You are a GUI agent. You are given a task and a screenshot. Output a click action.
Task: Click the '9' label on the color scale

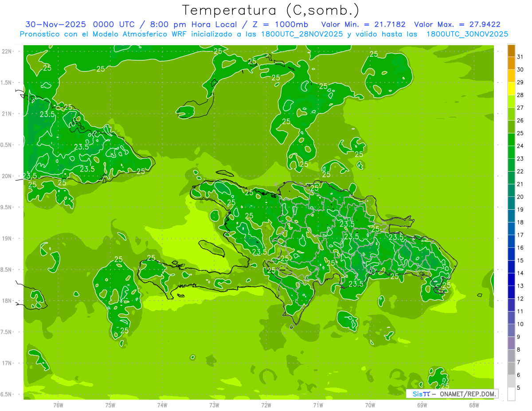(x=518, y=337)
